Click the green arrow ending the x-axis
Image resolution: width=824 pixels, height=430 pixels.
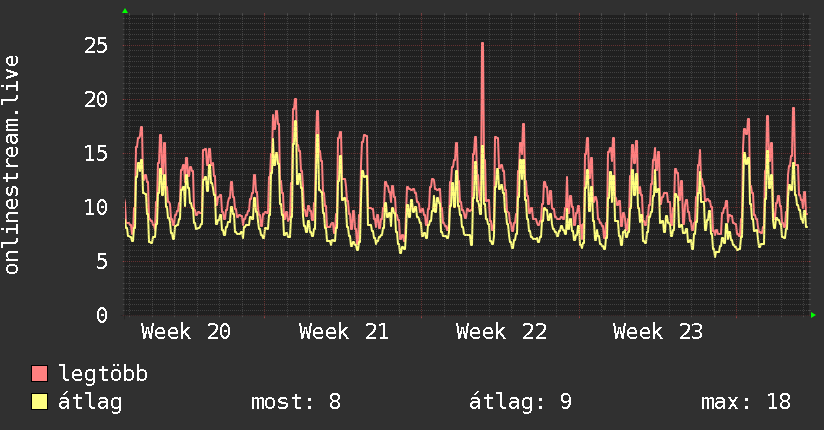click(813, 315)
